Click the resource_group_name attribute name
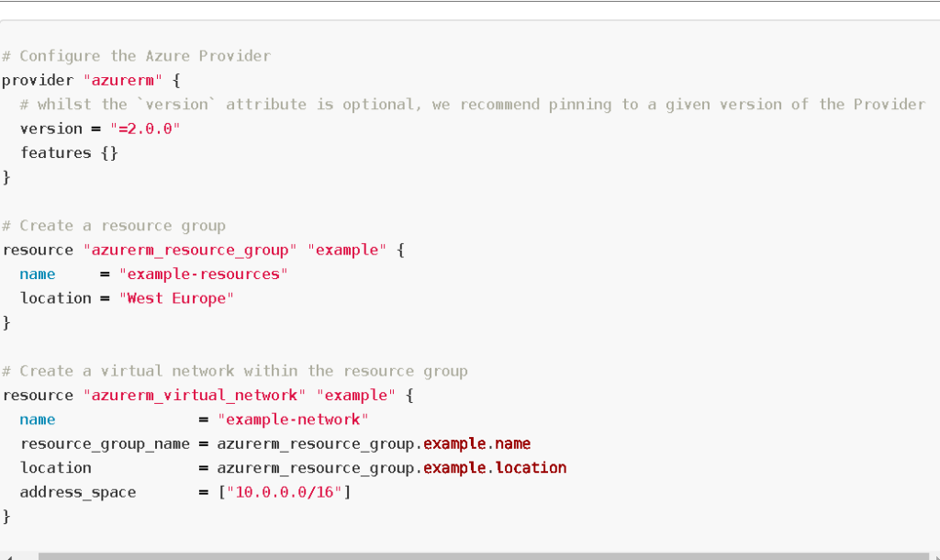 [x=105, y=444]
